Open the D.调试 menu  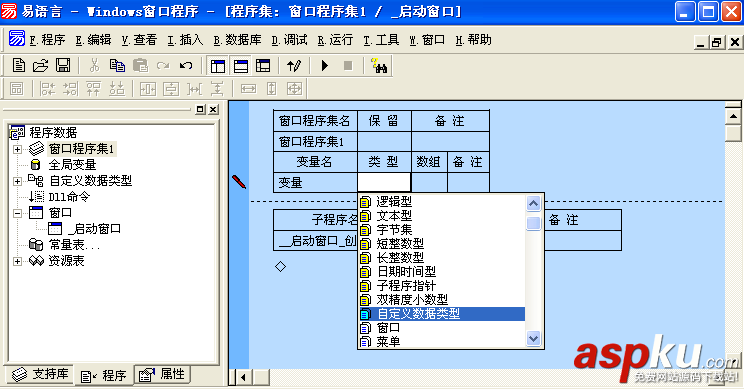pos(289,40)
